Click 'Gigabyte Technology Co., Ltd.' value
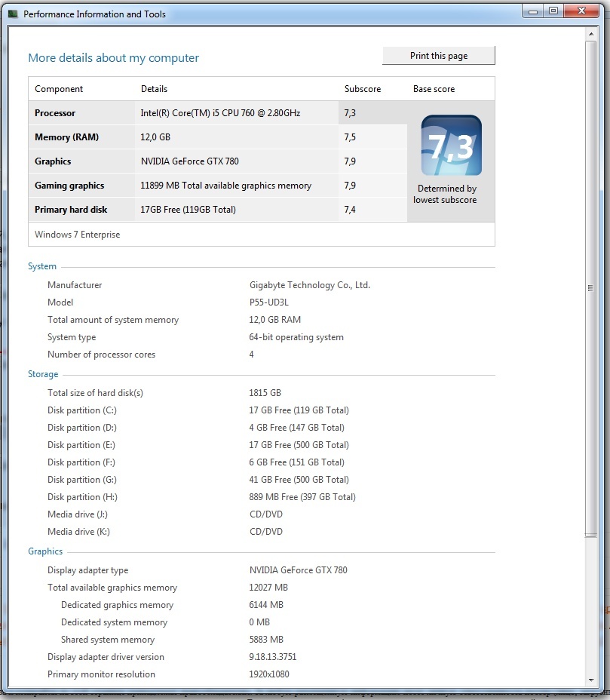 [310, 285]
